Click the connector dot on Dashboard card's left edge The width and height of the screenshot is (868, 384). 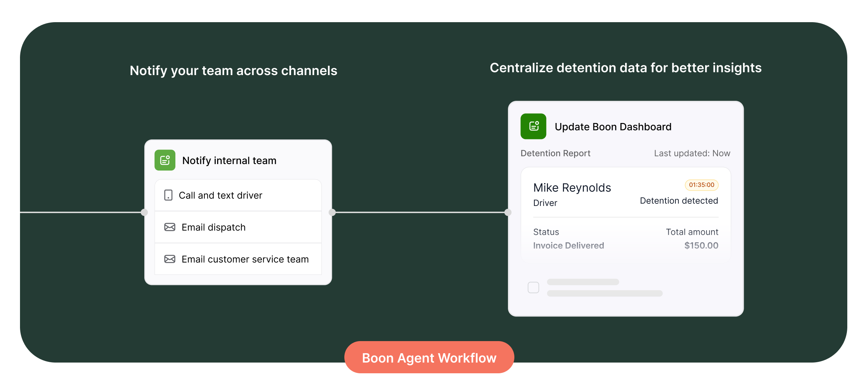[x=508, y=212]
